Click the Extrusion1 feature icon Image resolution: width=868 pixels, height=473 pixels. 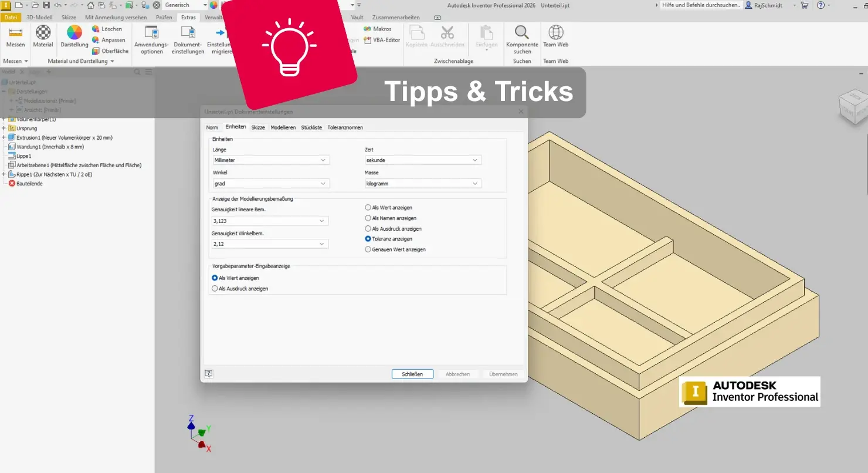(x=12, y=137)
